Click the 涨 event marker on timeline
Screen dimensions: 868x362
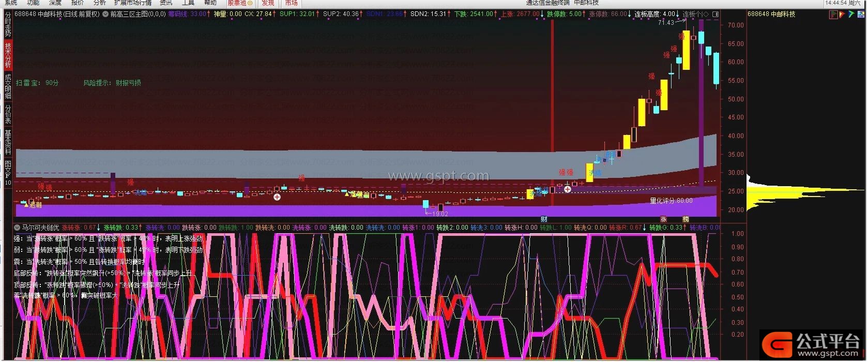pos(663,220)
